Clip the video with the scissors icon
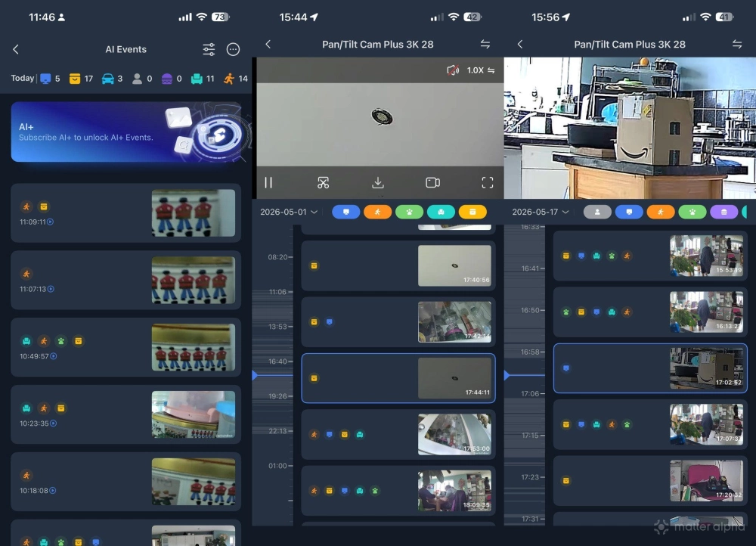The height and width of the screenshot is (546, 756). [323, 182]
